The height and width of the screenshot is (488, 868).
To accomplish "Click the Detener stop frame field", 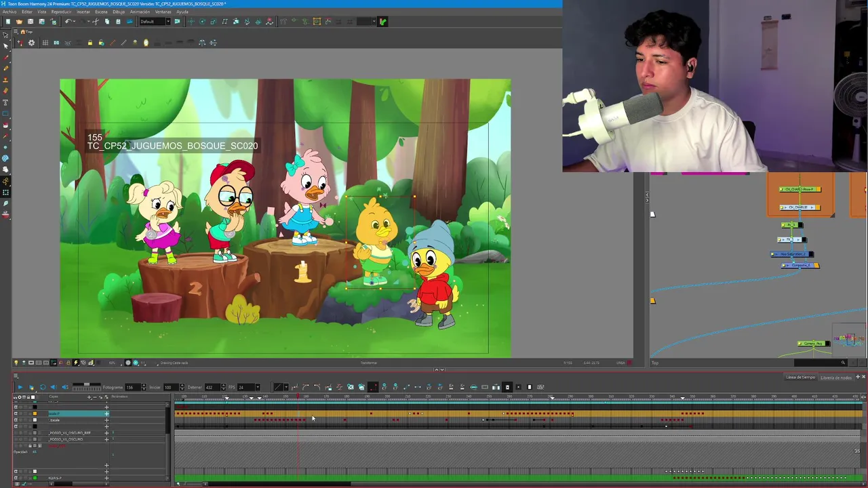I will coord(211,387).
